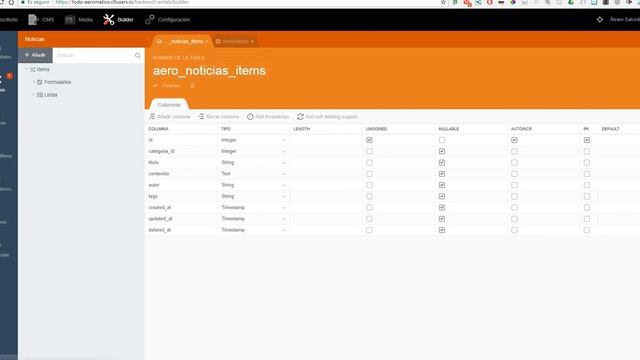Close the noticias_items tab

tap(207, 42)
